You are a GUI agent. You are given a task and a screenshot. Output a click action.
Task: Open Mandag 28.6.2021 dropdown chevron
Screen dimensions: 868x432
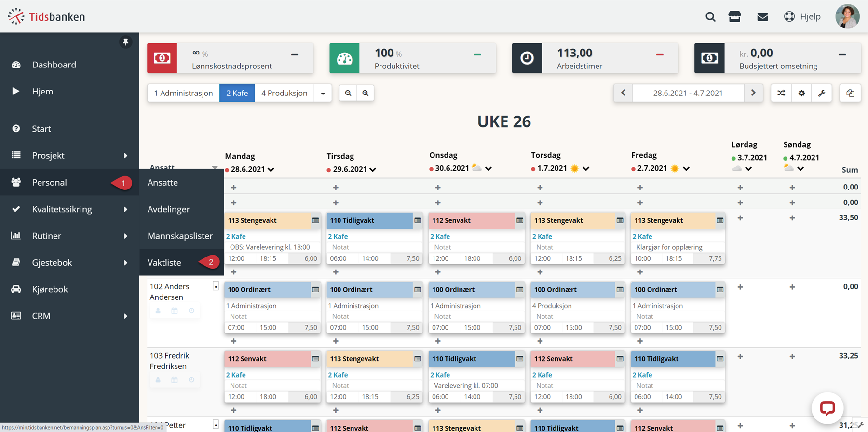(x=271, y=170)
